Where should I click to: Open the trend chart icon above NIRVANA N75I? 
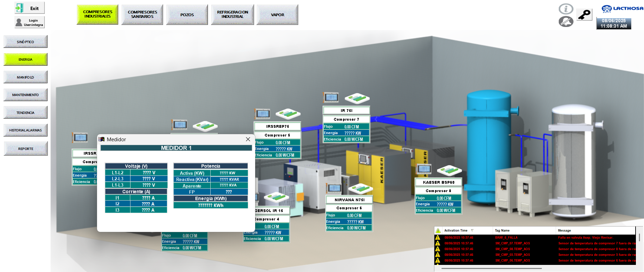361,189
